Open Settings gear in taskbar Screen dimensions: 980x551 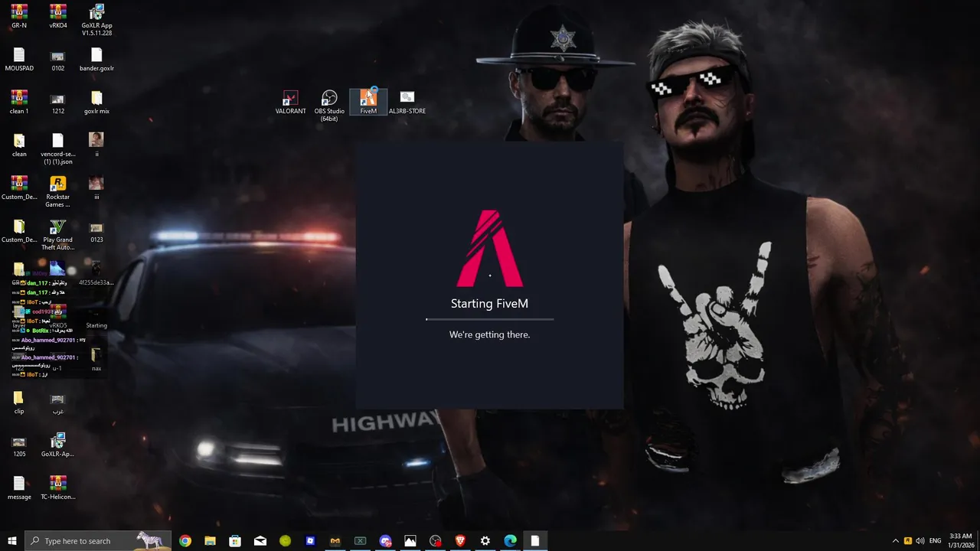coord(485,541)
